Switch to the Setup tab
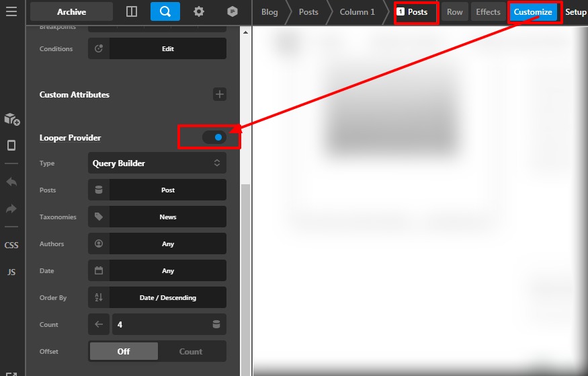Image resolution: width=588 pixels, height=376 pixels. (x=576, y=12)
